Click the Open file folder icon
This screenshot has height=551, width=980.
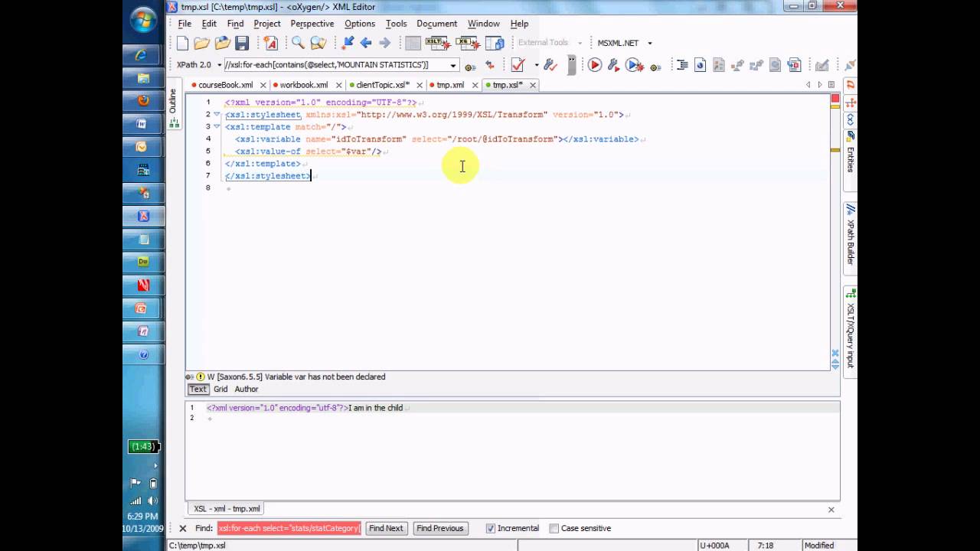point(201,43)
